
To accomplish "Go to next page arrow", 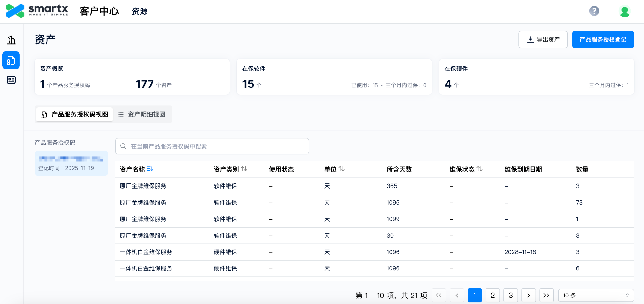I will click(x=528, y=295).
